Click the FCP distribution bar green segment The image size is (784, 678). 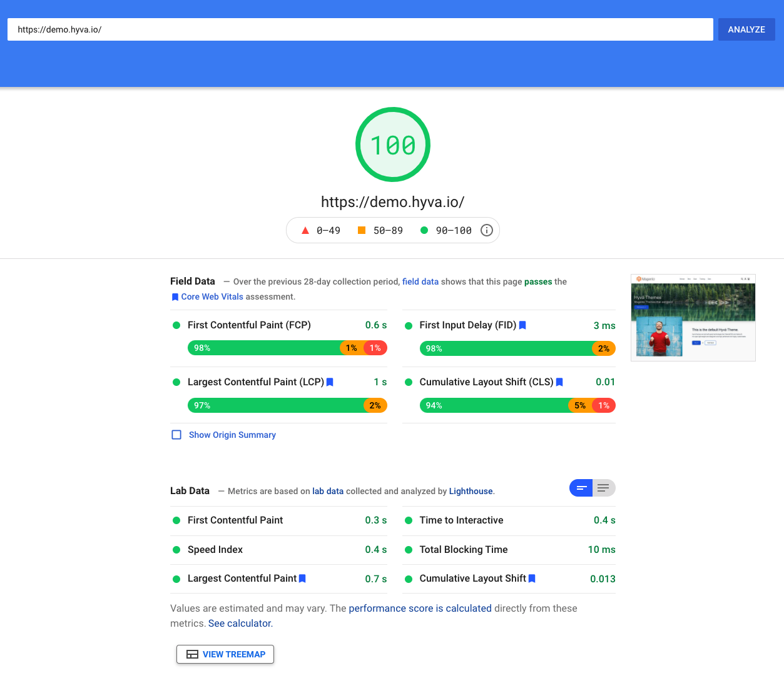tap(263, 348)
